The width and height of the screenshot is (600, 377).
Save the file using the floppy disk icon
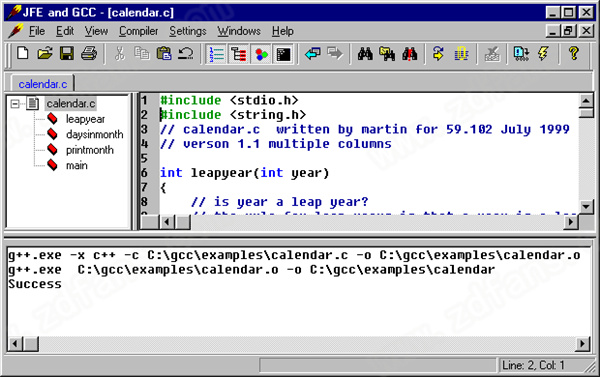tap(67, 54)
